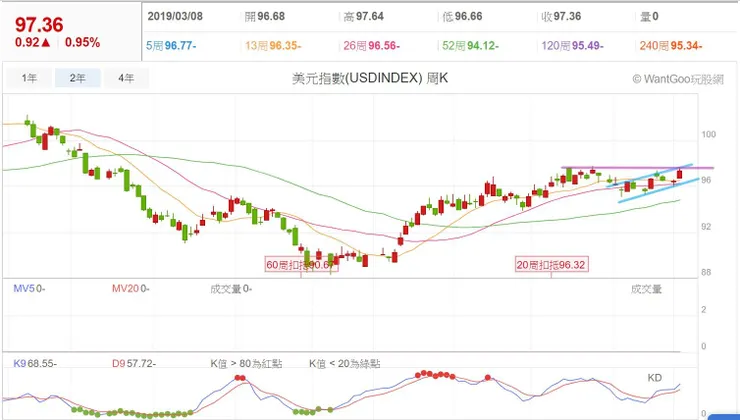Click the 成交量 label at right of volume panel
The width and height of the screenshot is (740, 420).
click(646, 289)
